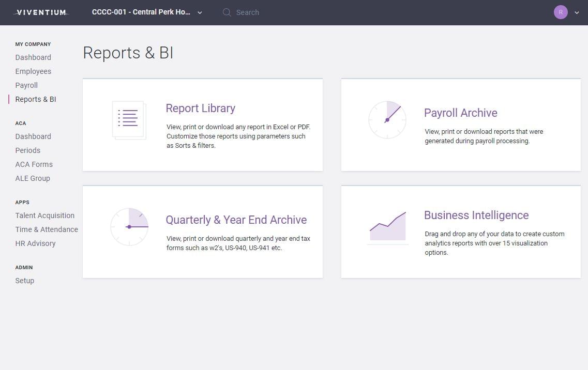Open My Company Dashboard in sidebar
588x370 pixels.
(x=33, y=57)
